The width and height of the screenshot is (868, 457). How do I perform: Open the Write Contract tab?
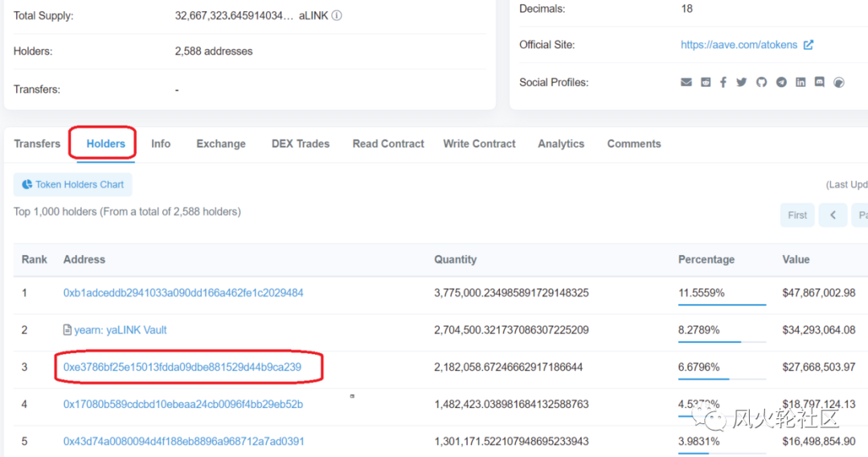point(479,144)
